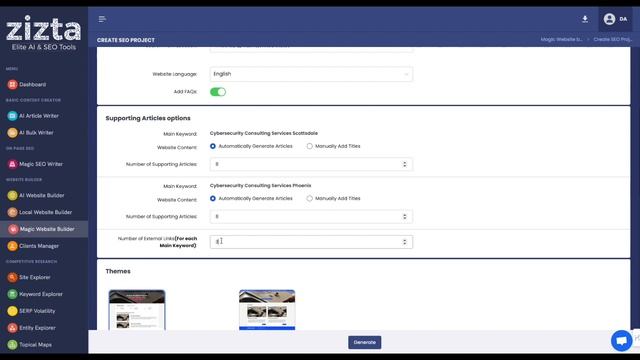
Task: Open Topical Maps icon
Action: (x=12, y=345)
